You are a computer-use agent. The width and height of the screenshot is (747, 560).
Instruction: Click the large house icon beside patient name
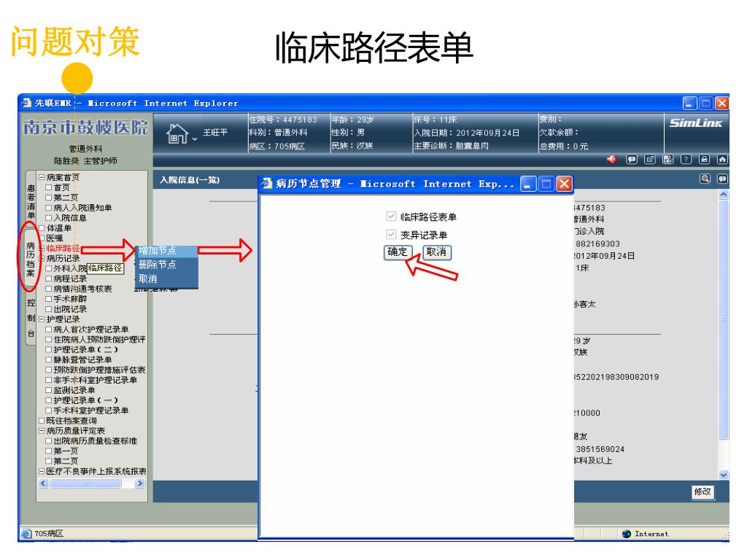coord(177,134)
